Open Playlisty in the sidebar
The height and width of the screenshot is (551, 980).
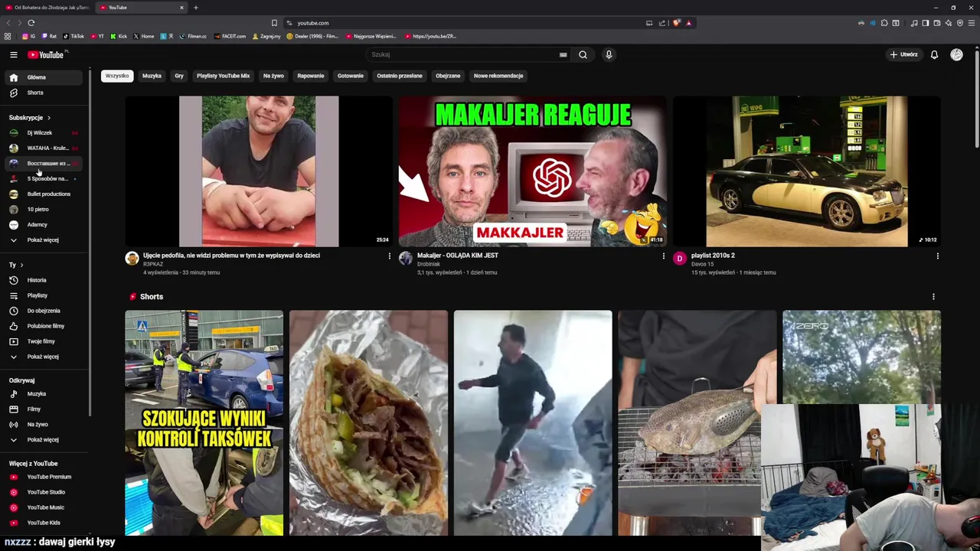pos(44,295)
